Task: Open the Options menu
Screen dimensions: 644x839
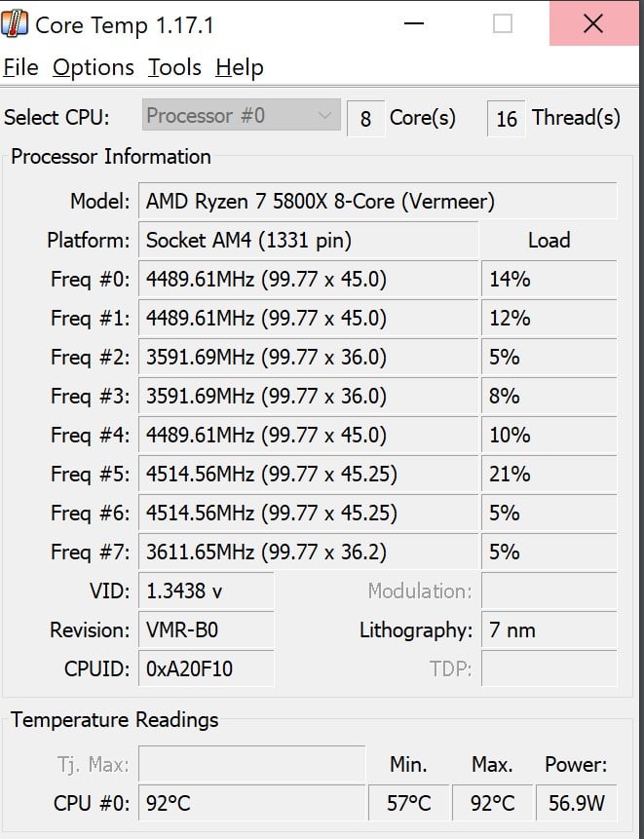Action: (x=94, y=67)
